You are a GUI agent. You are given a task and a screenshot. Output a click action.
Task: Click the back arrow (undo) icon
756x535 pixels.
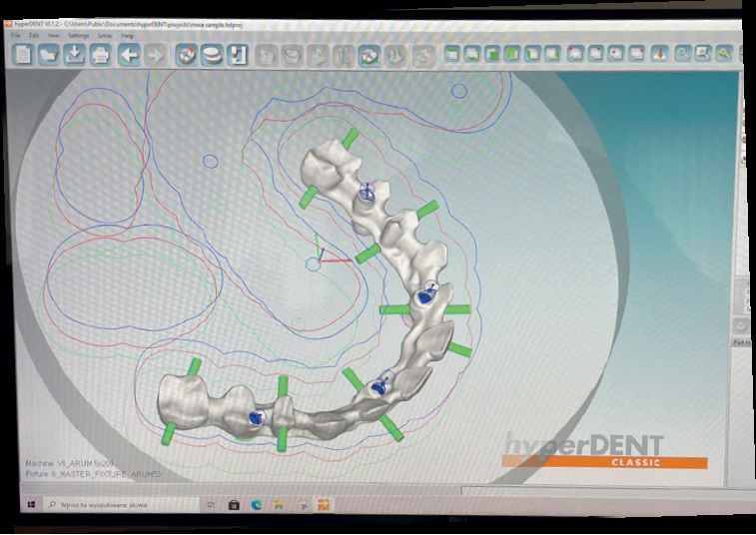[129, 56]
